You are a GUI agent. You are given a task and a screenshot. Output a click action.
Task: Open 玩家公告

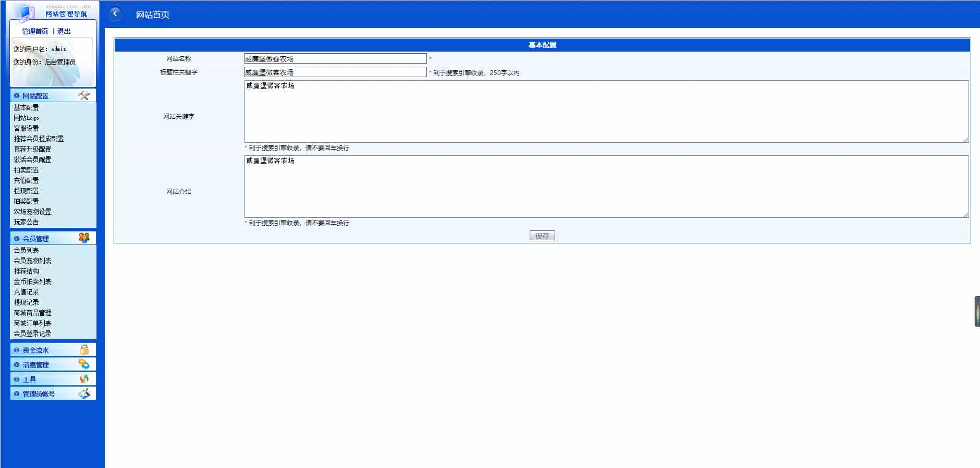(26, 222)
